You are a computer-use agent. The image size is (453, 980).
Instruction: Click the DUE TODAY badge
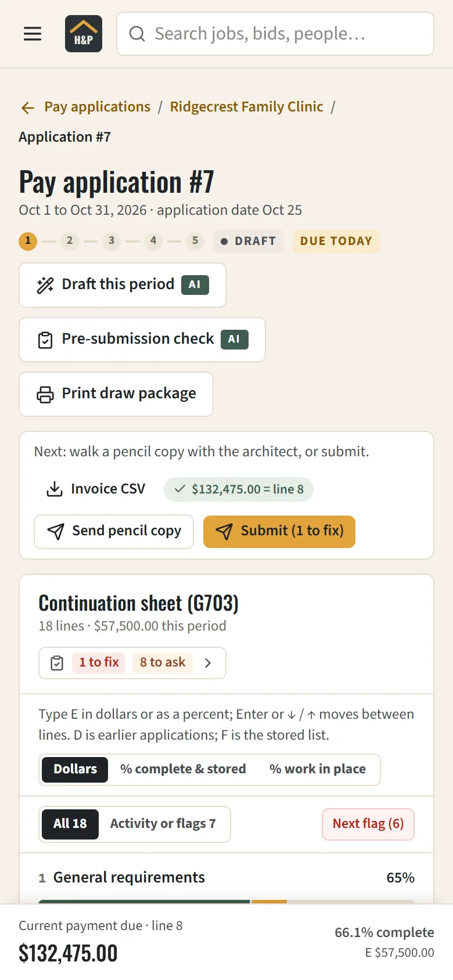[x=336, y=241]
